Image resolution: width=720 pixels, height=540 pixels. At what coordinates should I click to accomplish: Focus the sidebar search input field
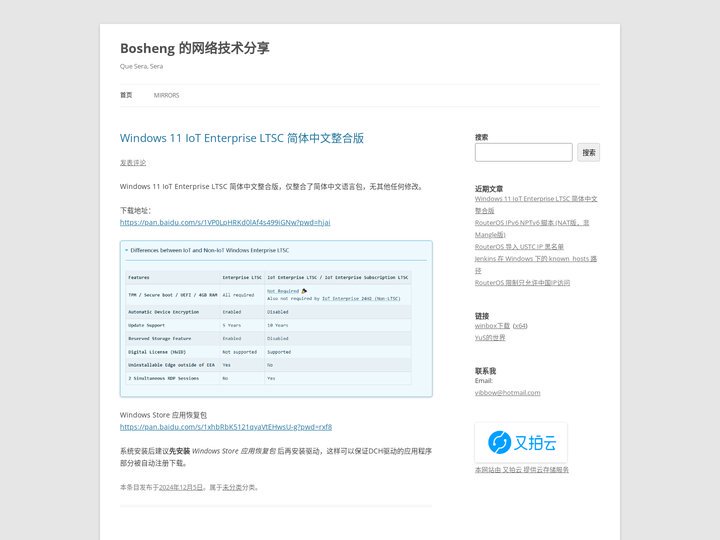(x=523, y=152)
